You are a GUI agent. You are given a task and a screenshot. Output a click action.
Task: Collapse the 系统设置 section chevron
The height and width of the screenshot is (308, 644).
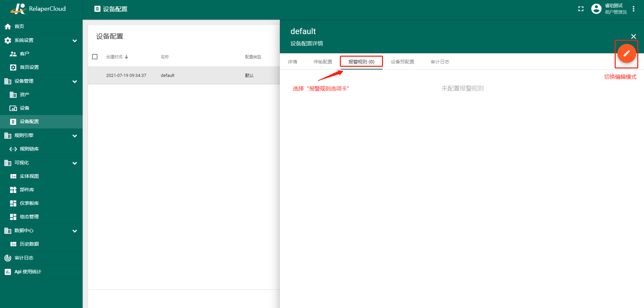coord(75,41)
